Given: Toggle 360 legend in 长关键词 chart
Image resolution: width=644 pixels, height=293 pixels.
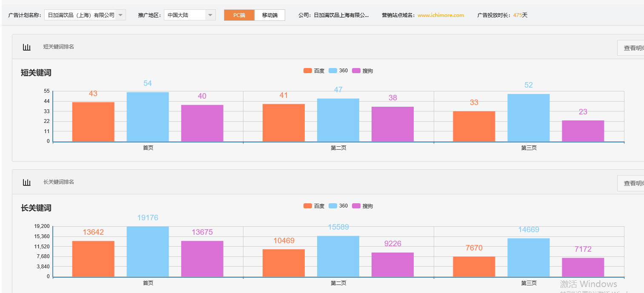Looking at the screenshot, I should click(338, 206).
